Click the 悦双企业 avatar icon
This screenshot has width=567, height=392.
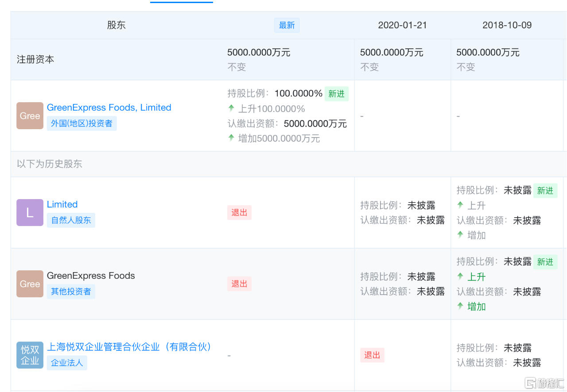(x=30, y=355)
